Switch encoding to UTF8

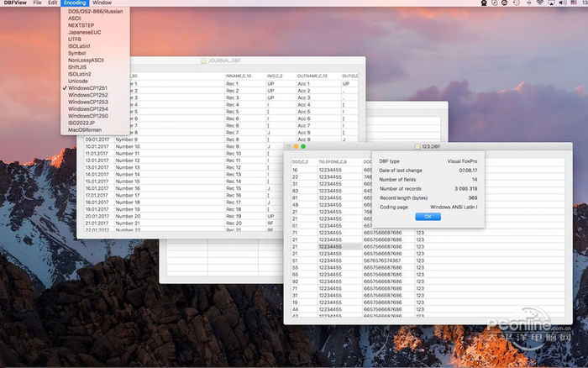75,39
